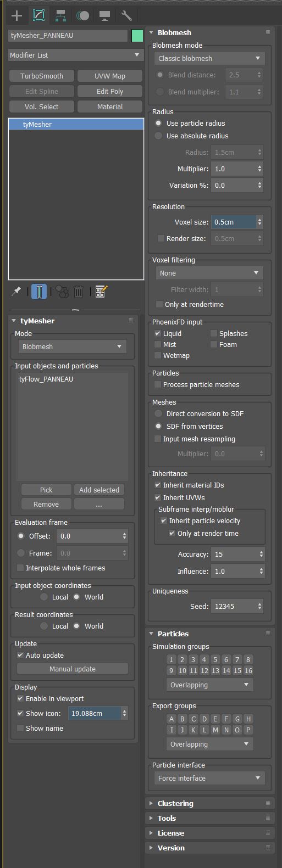
Task: Toggle PhoenixFD Liquid checkbox
Action: [x=158, y=333]
